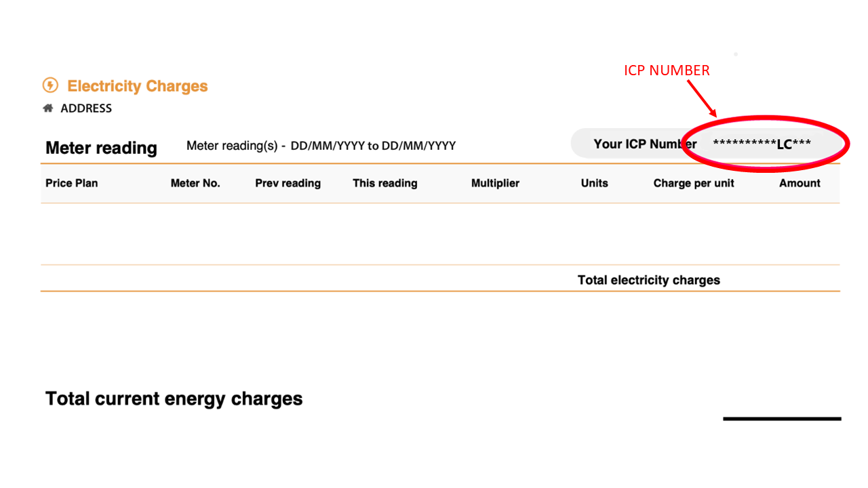Click the Charge per unit header
868x488 pixels.
point(694,183)
